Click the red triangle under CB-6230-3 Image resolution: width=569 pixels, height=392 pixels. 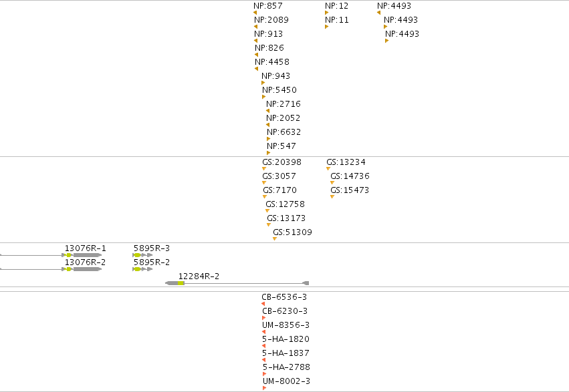pyautogui.click(x=264, y=318)
